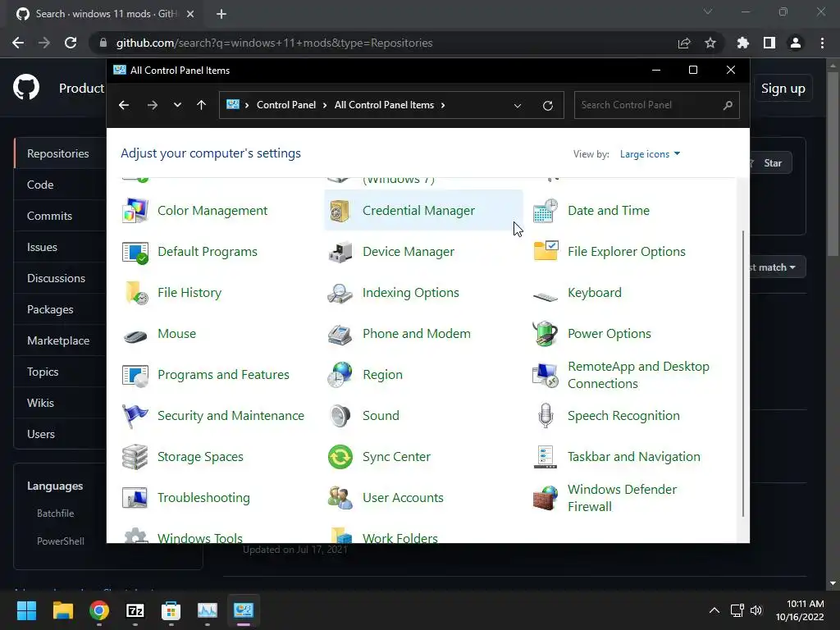Open the Troubleshooting icon

(x=135, y=498)
